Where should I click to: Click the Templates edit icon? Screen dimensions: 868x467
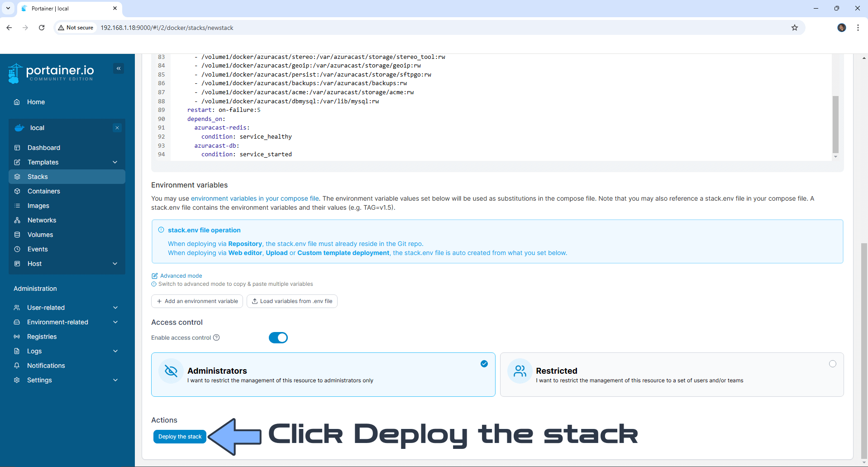(x=17, y=162)
